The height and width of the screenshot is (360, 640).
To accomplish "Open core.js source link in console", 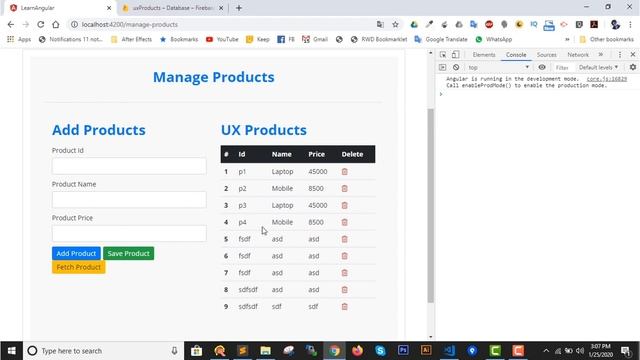I will click(607, 79).
